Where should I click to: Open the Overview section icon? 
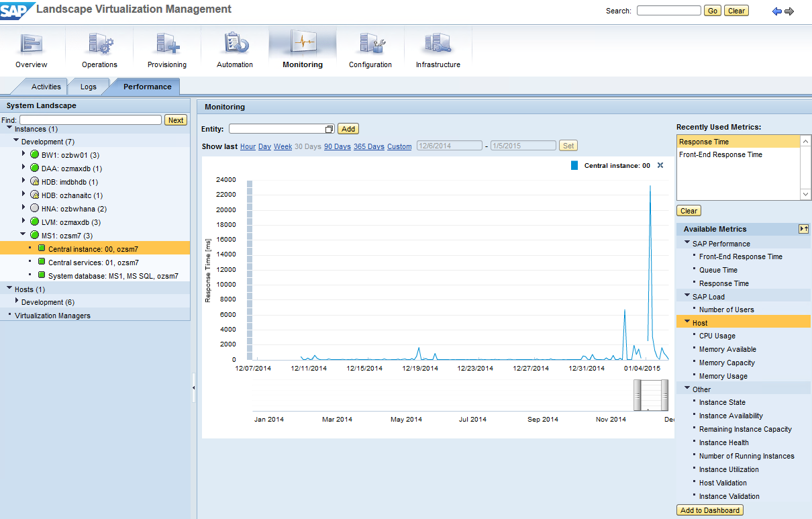click(x=31, y=44)
